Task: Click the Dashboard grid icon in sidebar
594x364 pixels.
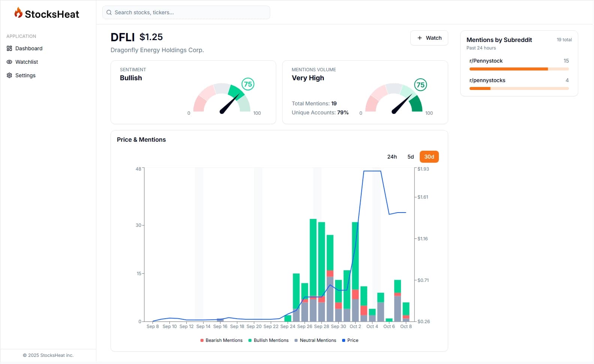Action: coord(9,48)
